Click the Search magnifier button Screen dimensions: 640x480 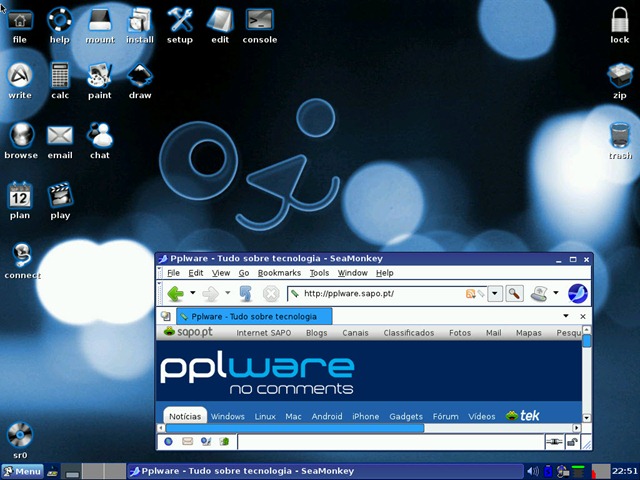(x=514, y=293)
